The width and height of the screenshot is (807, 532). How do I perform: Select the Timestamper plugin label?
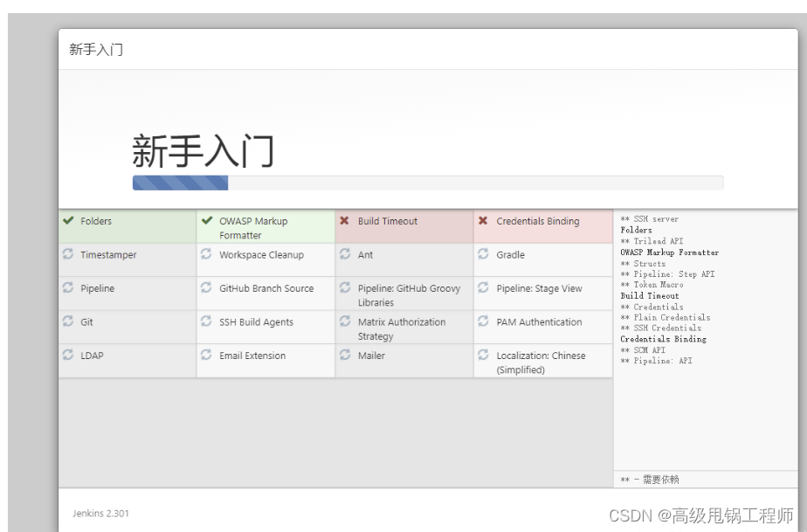coord(108,255)
